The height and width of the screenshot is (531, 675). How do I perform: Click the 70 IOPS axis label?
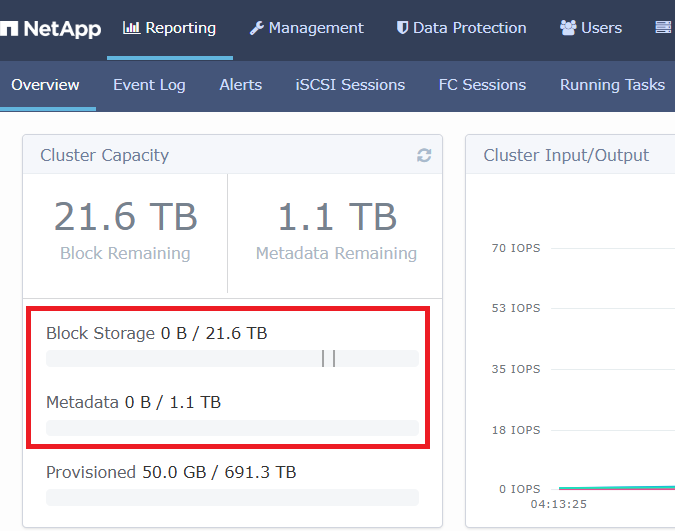[515, 248]
